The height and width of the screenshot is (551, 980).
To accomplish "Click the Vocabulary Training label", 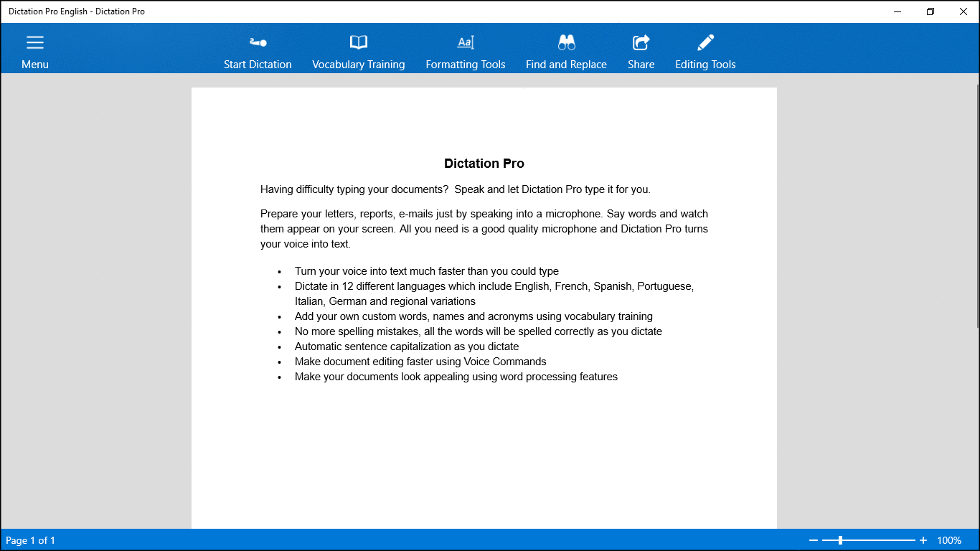I will pyautogui.click(x=358, y=64).
